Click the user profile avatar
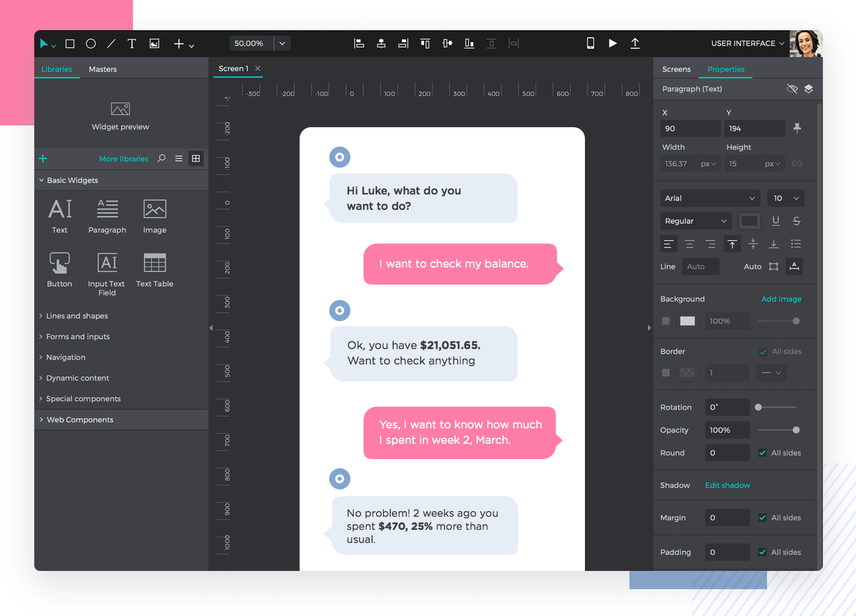The image size is (856, 616). [x=806, y=44]
